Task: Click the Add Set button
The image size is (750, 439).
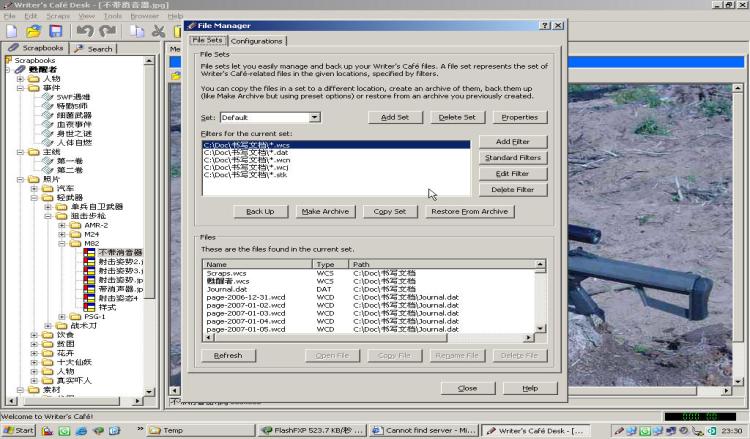Action: tap(395, 117)
